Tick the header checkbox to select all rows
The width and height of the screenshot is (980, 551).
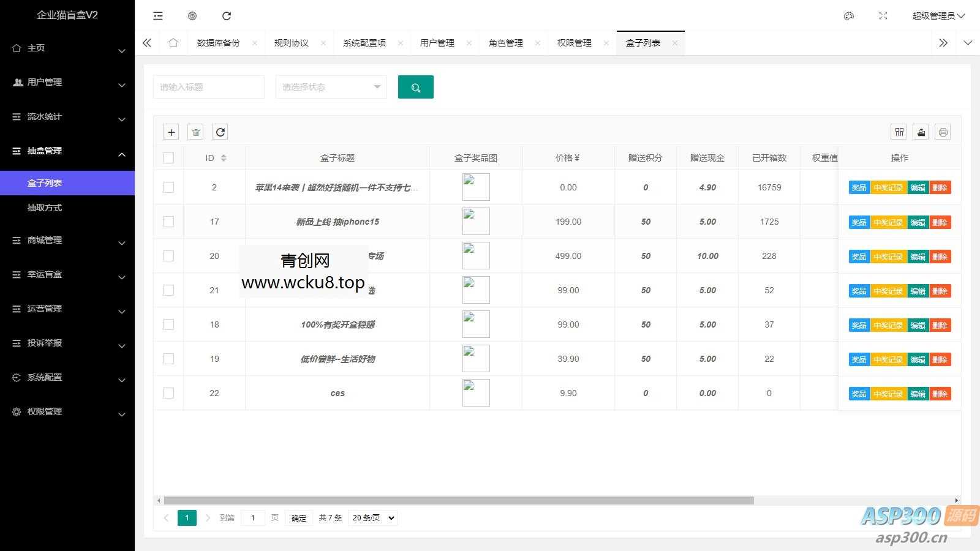pyautogui.click(x=168, y=157)
